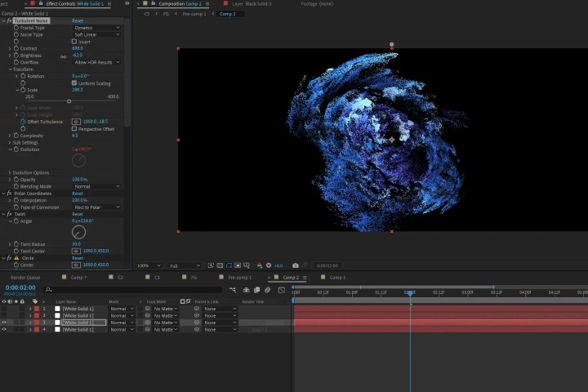Show layer 2 by enabling eye toggle
The height and width of the screenshot is (392, 588).
coord(4,315)
